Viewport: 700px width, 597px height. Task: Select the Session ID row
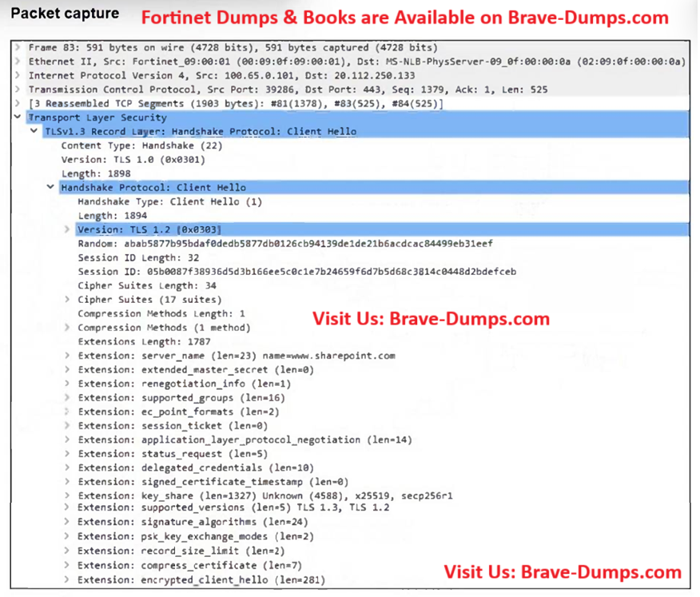pos(296,272)
